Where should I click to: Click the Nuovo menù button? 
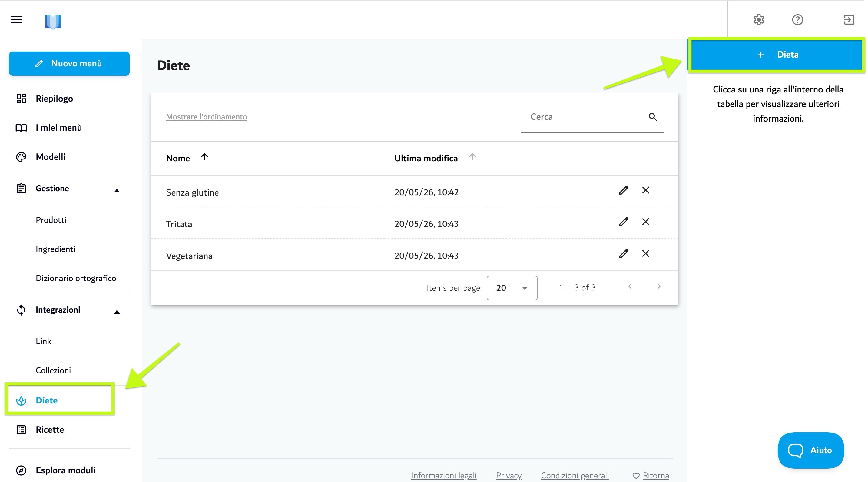pyautogui.click(x=69, y=63)
